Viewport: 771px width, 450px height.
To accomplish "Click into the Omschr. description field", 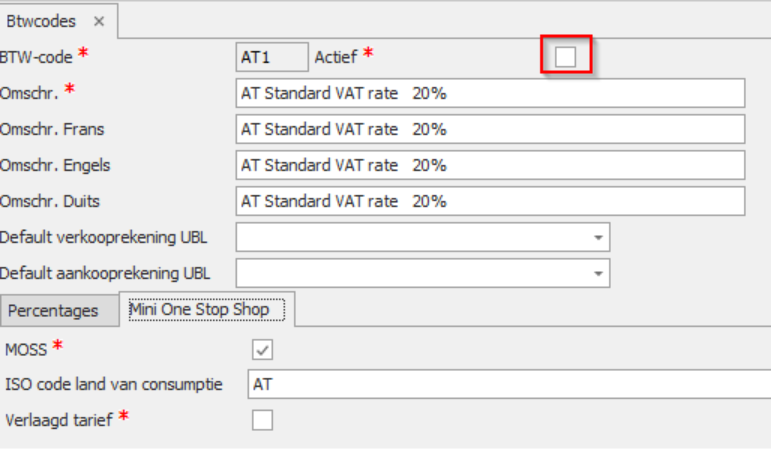I will pos(490,93).
